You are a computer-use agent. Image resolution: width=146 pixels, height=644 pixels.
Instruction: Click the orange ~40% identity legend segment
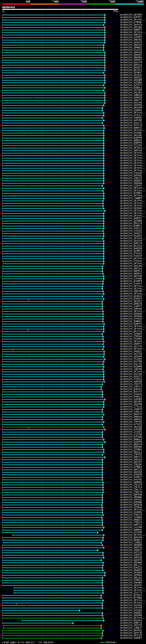[45, 4]
